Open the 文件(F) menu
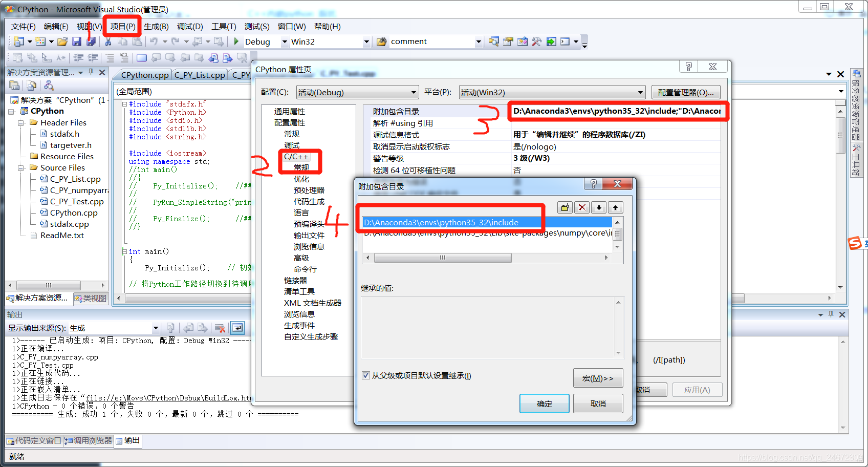This screenshot has width=868, height=467. [24, 27]
